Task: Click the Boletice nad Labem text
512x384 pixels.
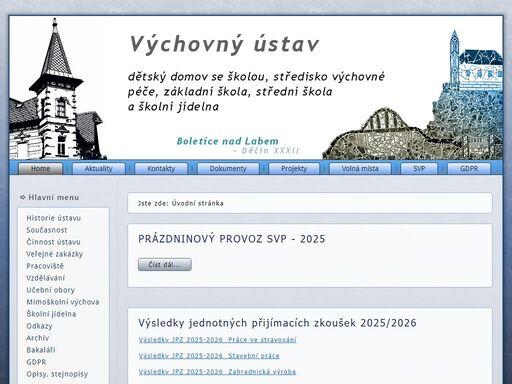Action: coord(228,141)
